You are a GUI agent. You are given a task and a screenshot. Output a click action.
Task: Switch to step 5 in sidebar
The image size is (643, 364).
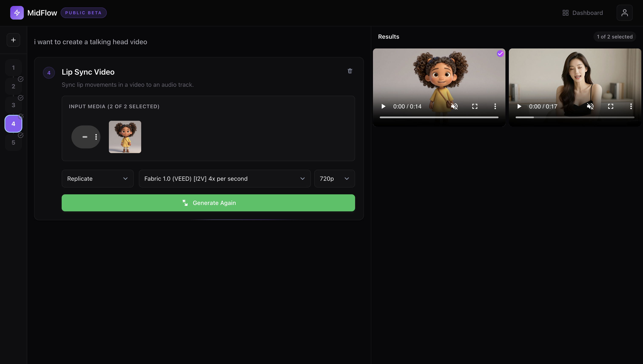click(13, 142)
